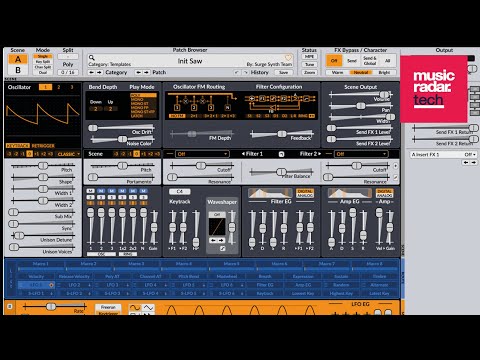Viewport: 480px width, 360px height.
Task: Click the LFO Freerun trigger mode
Action: pos(108,307)
